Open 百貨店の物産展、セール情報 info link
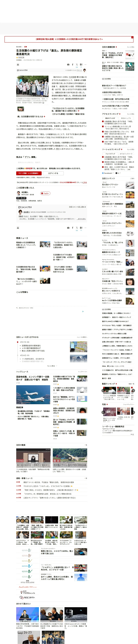 [116, 313]
